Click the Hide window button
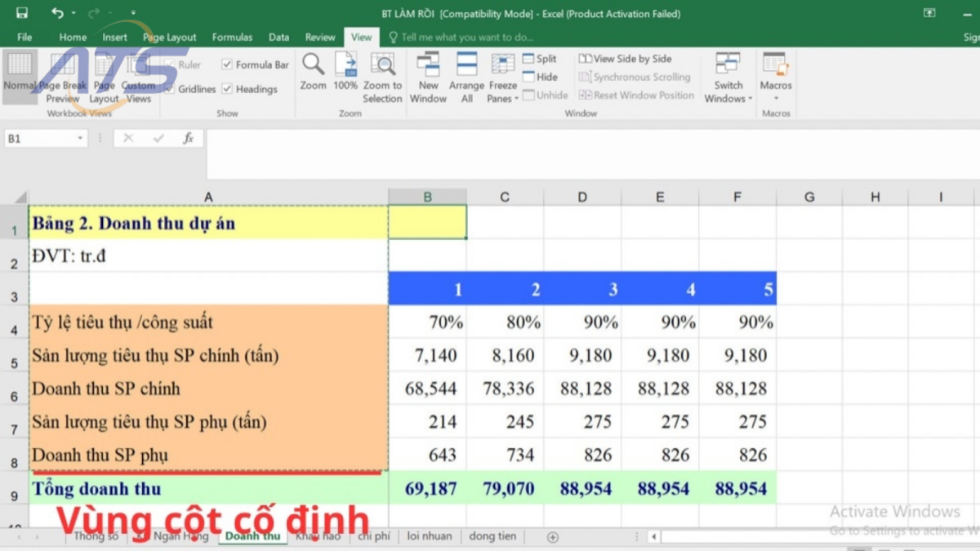This screenshot has height=551, width=980. tap(539, 76)
